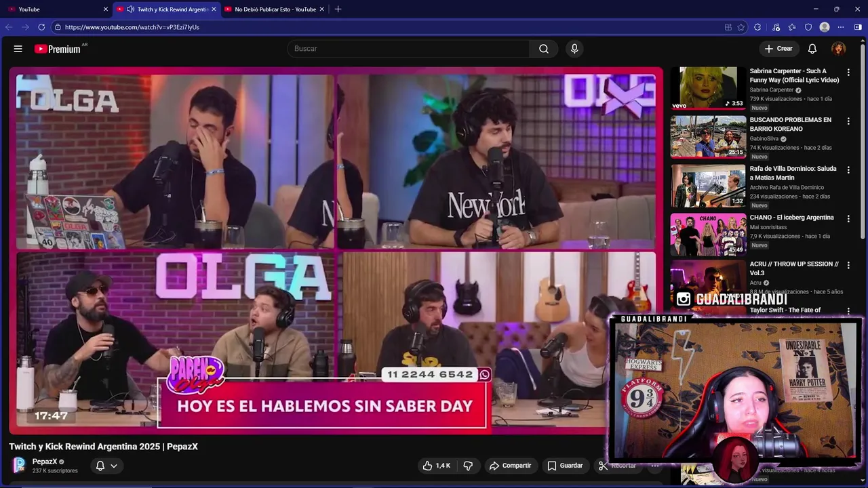Viewport: 868px width, 488px height.
Task: Open GabinoSilva channel link
Action: [764, 139]
